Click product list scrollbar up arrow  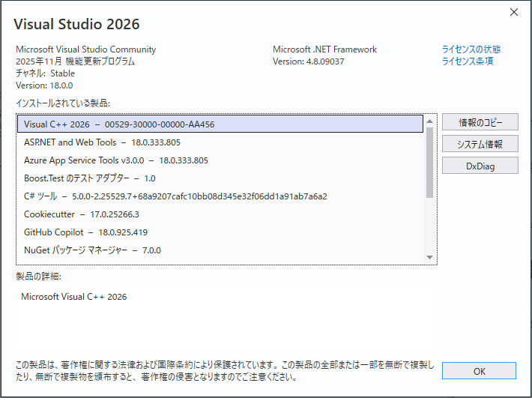click(x=430, y=121)
